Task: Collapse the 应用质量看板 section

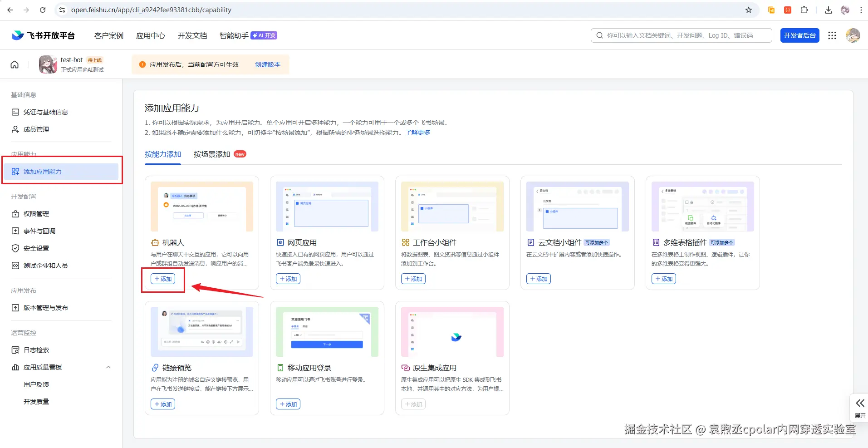Action: [x=108, y=367]
